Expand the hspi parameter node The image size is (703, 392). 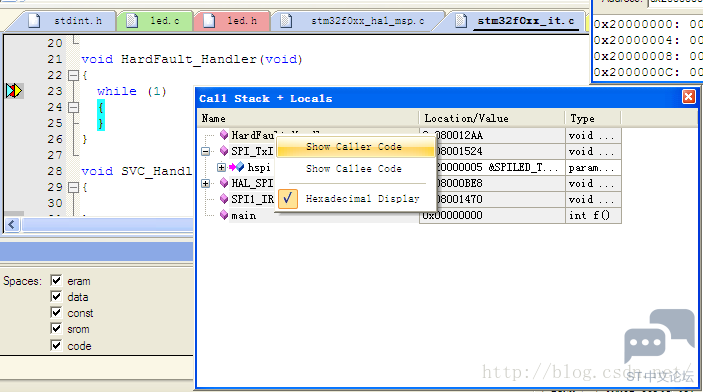tap(221, 168)
